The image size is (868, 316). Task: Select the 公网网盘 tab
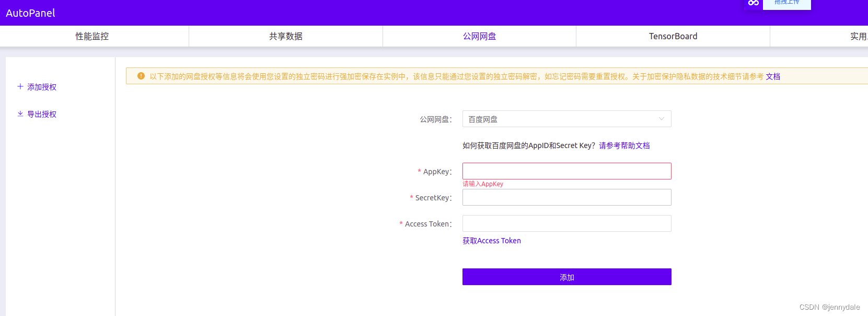coord(479,36)
